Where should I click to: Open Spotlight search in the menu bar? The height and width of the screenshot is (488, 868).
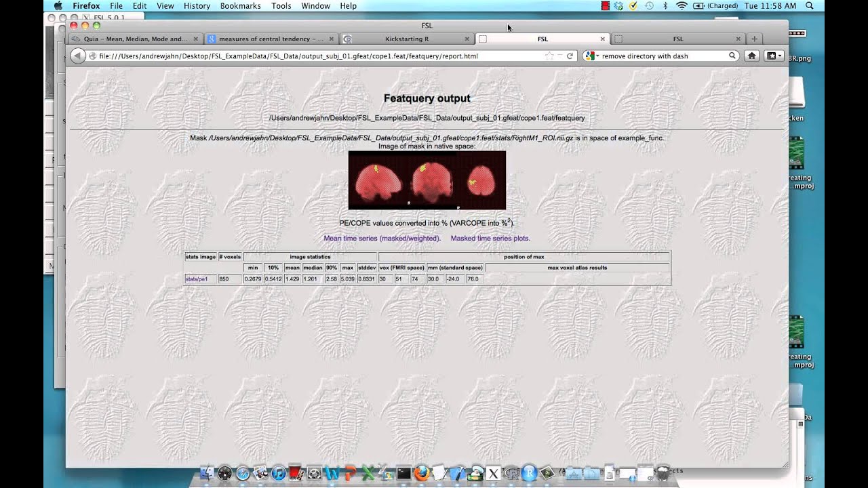(809, 6)
